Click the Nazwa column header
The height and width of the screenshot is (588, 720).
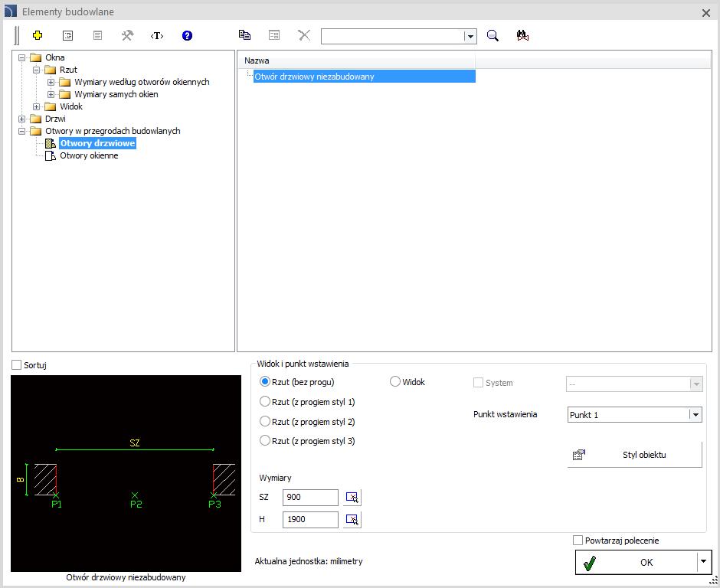356,60
